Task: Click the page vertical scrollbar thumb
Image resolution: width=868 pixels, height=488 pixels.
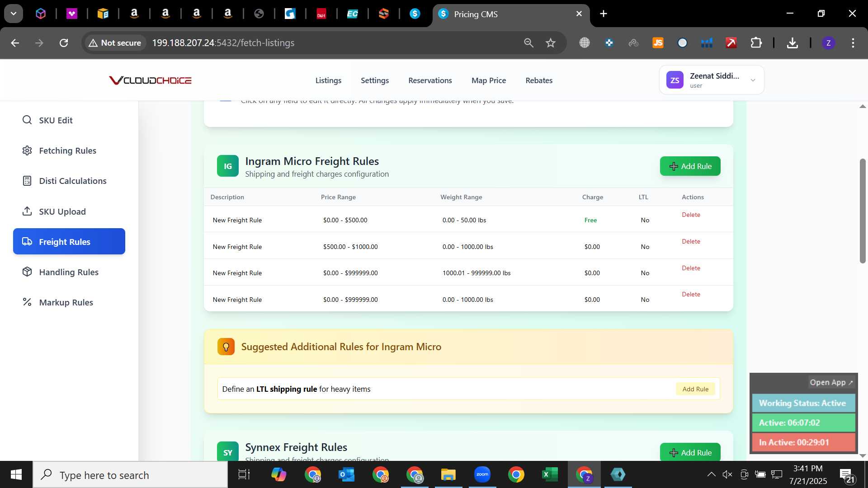Action: pyautogui.click(x=863, y=211)
